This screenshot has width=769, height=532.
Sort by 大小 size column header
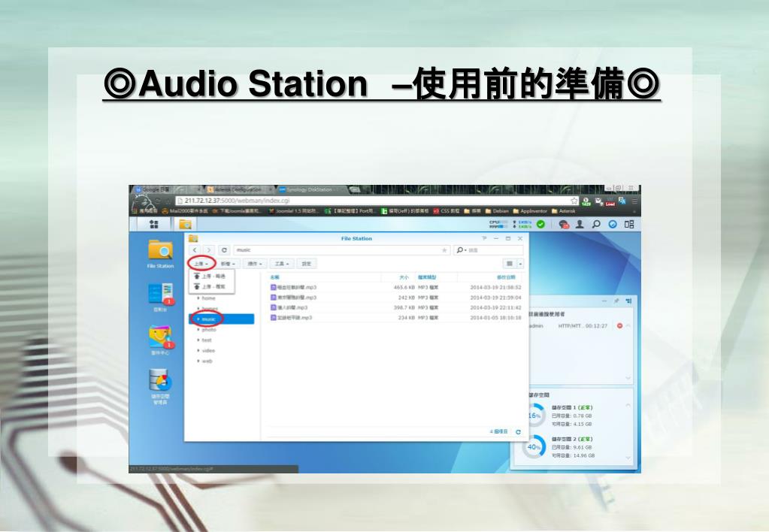(403, 277)
